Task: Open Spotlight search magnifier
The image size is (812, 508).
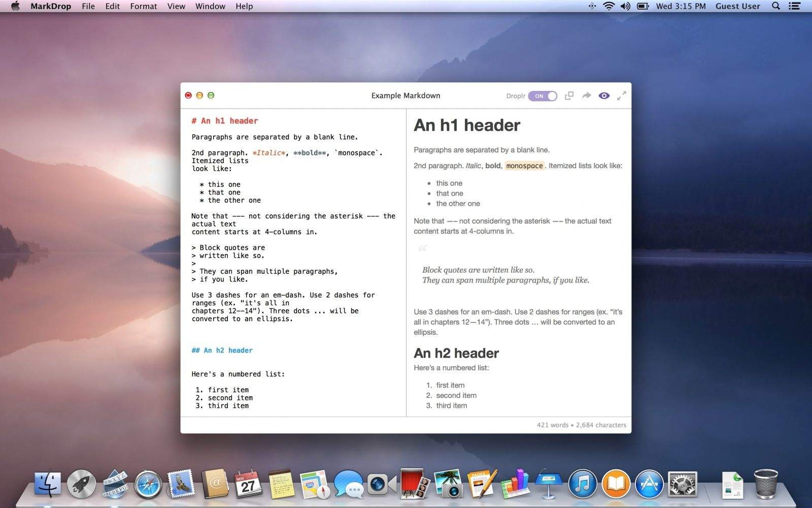Action: (775, 6)
